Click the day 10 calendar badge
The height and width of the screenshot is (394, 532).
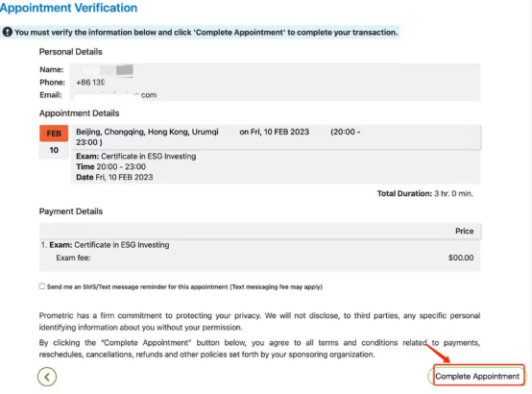pos(54,150)
